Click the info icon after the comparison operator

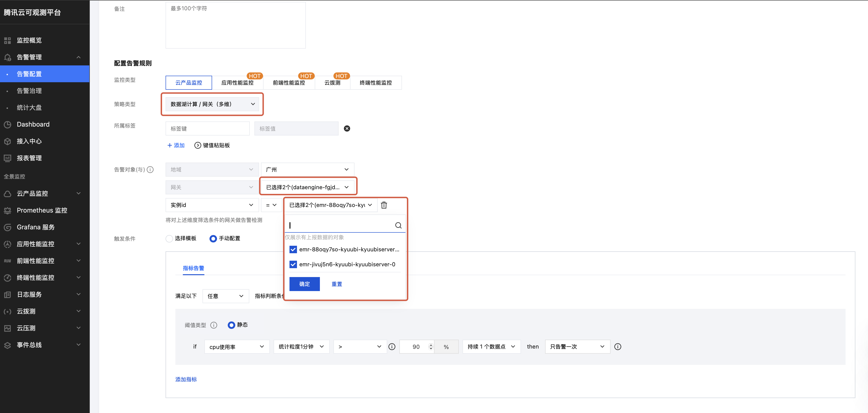point(392,347)
